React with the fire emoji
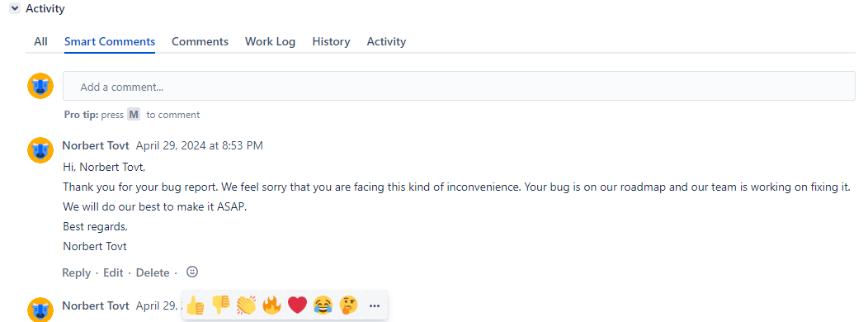The height and width of the screenshot is (322, 868). pyautogui.click(x=271, y=305)
